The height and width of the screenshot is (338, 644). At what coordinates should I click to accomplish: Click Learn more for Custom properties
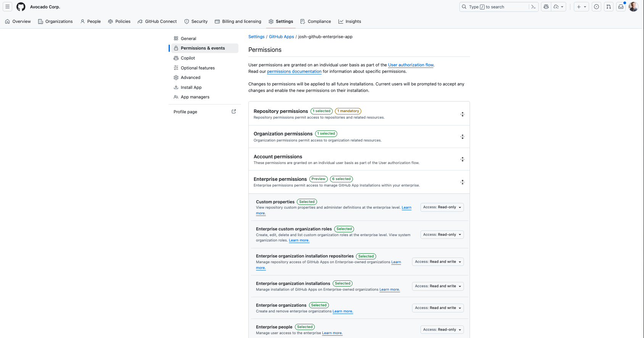(x=407, y=208)
